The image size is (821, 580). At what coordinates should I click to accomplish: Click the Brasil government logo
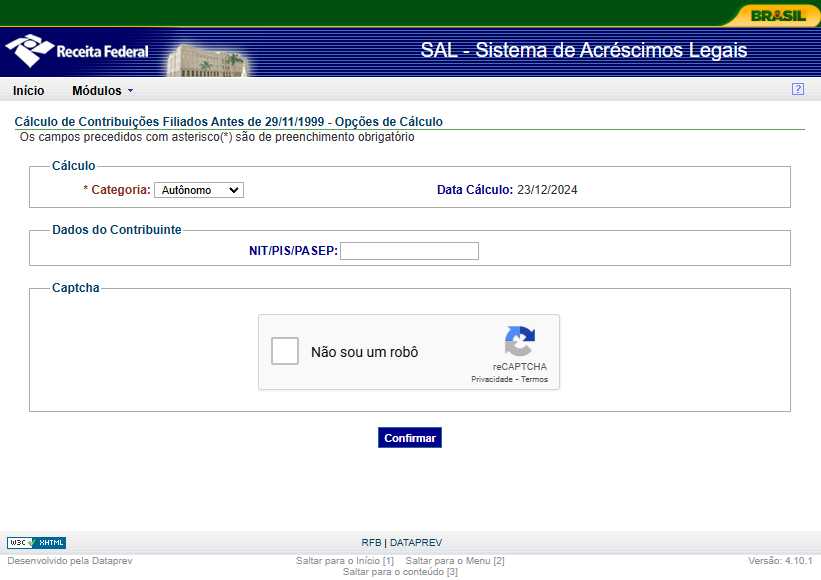click(777, 15)
